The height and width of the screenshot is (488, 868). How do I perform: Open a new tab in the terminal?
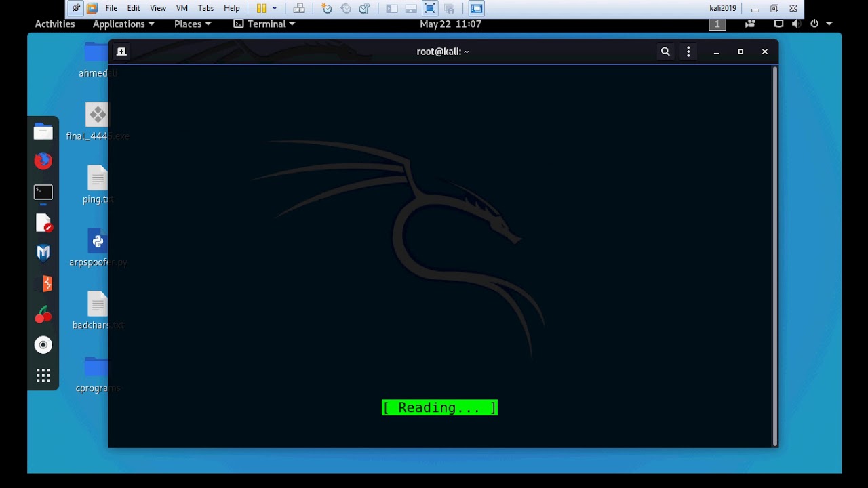121,52
